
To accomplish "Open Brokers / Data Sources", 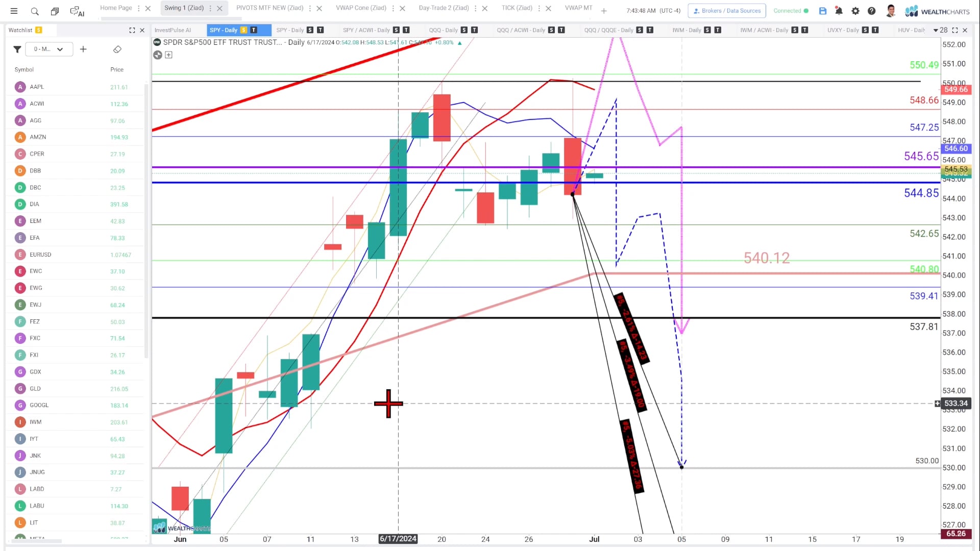I will click(727, 11).
